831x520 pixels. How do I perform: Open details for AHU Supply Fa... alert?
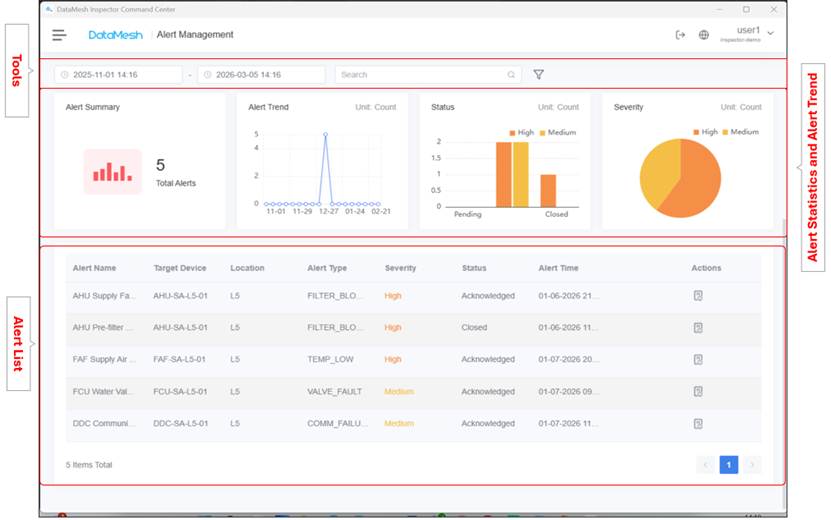[699, 296]
